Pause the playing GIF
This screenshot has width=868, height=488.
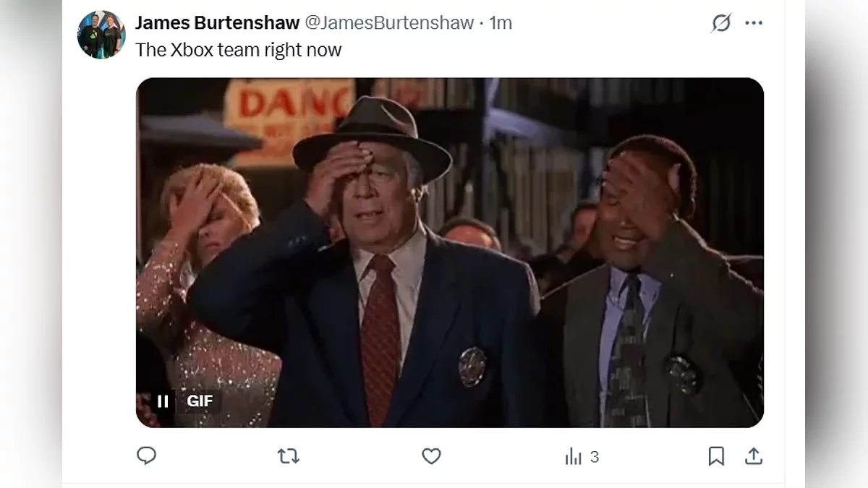click(163, 401)
